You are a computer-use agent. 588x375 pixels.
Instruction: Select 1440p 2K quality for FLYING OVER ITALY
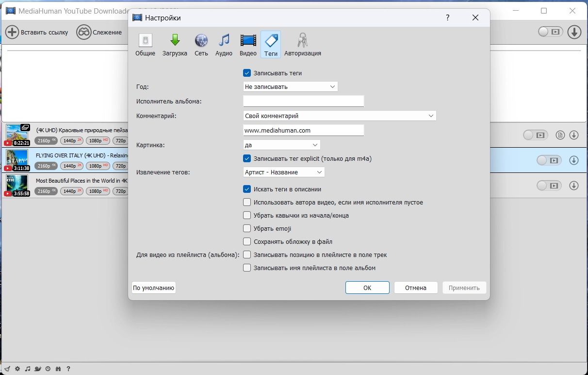coord(72,166)
